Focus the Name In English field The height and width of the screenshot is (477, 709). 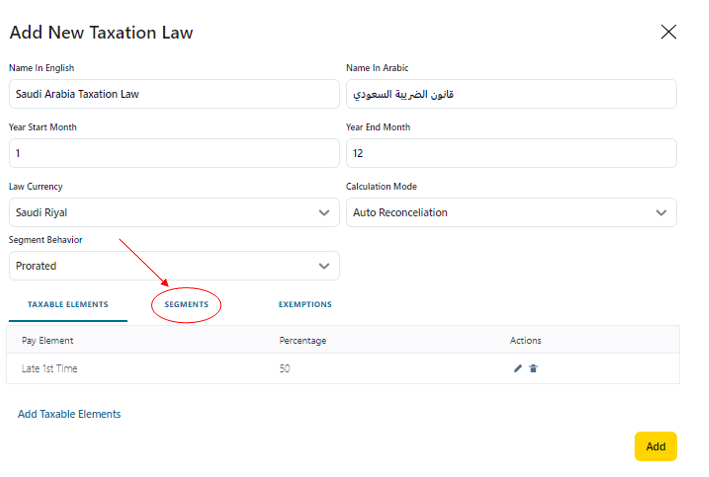(173, 94)
